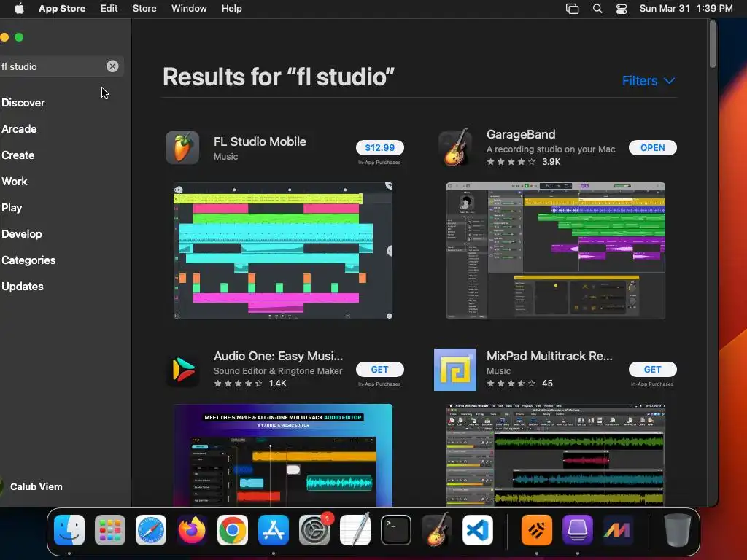
Task: Open the Apple menu
Action: [x=19, y=9]
